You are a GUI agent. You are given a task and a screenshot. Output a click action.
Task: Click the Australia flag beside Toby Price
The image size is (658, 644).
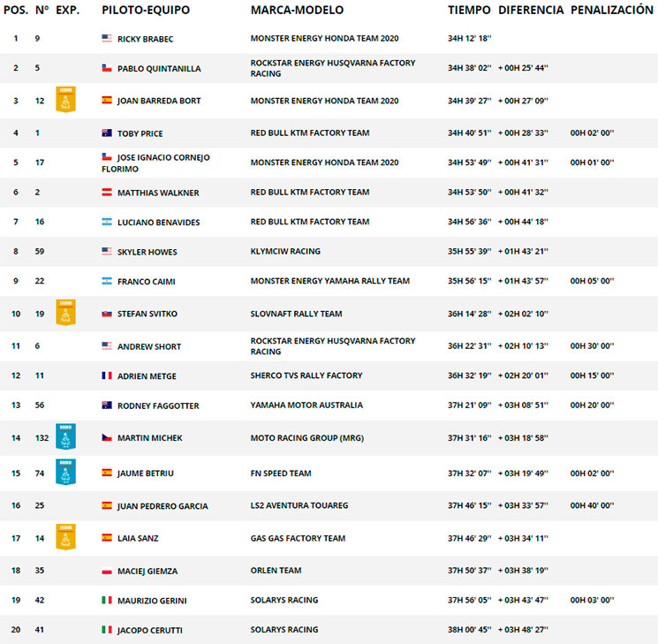tap(107, 133)
